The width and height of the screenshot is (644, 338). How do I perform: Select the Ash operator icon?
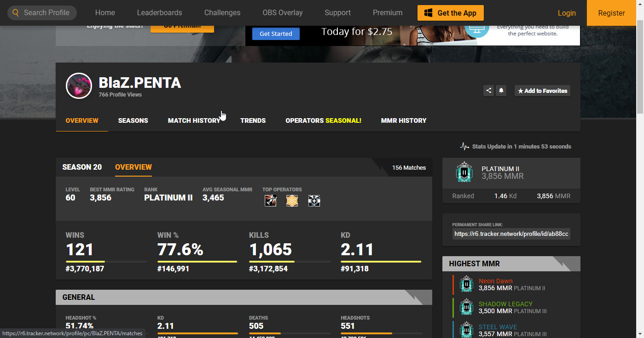pos(270,201)
